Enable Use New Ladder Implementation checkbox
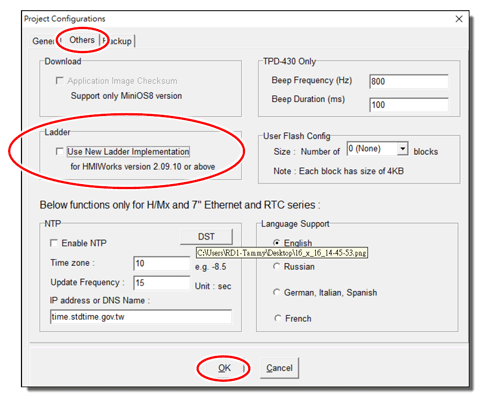The image size is (484, 400). click(x=60, y=152)
